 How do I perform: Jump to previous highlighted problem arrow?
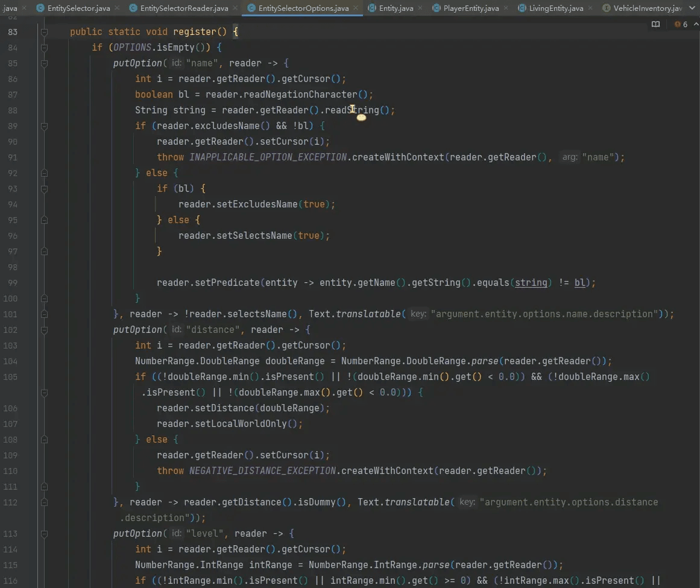[696, 24]
